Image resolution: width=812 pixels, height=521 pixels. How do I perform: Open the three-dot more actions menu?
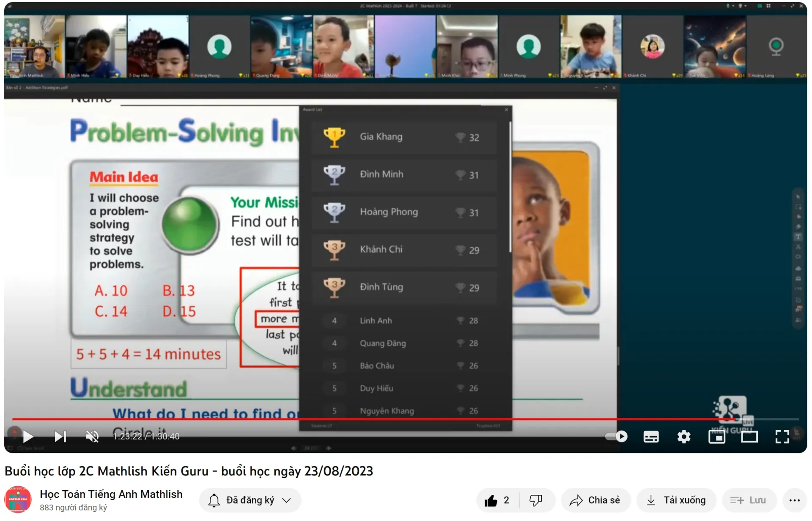(x=794, y=500)
